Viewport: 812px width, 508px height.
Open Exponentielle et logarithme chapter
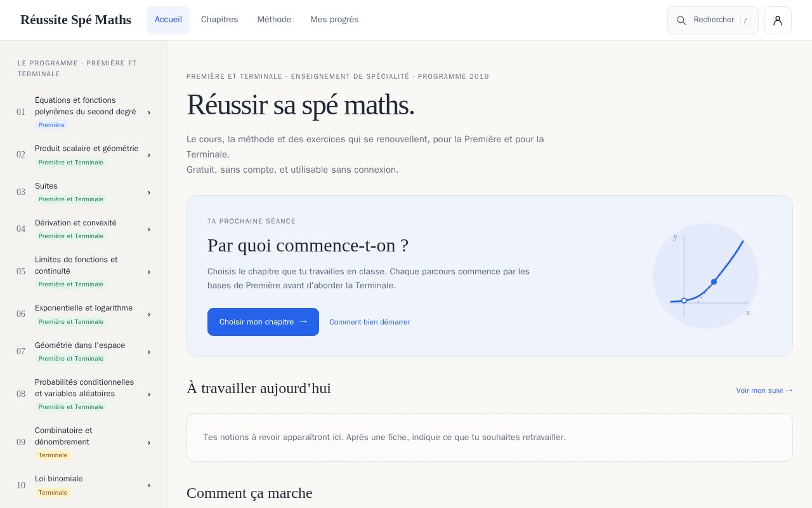(84, 314)
